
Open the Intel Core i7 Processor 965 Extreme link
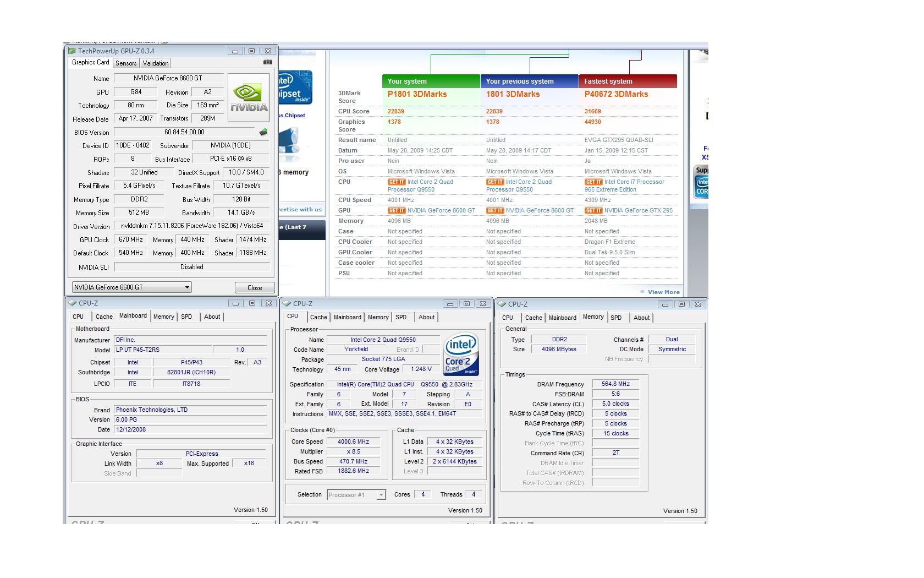[x=624, y=186]
